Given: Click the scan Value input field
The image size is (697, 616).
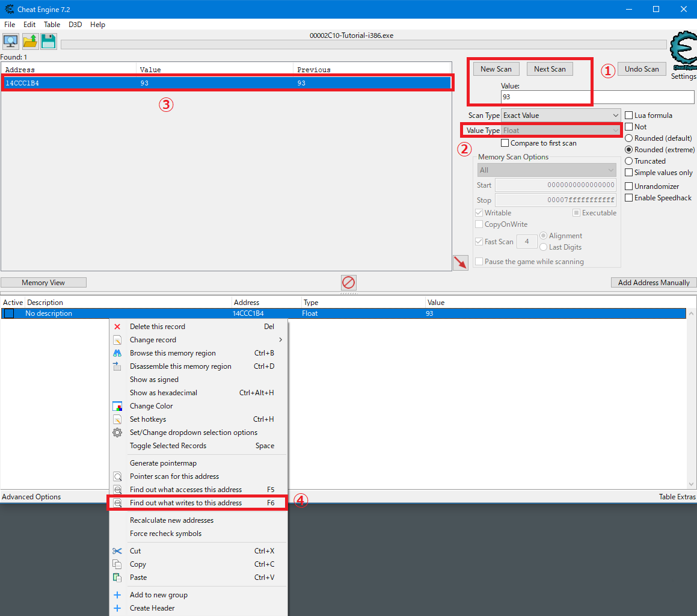Looking at the screenshot, I should [x=597, y=97].
